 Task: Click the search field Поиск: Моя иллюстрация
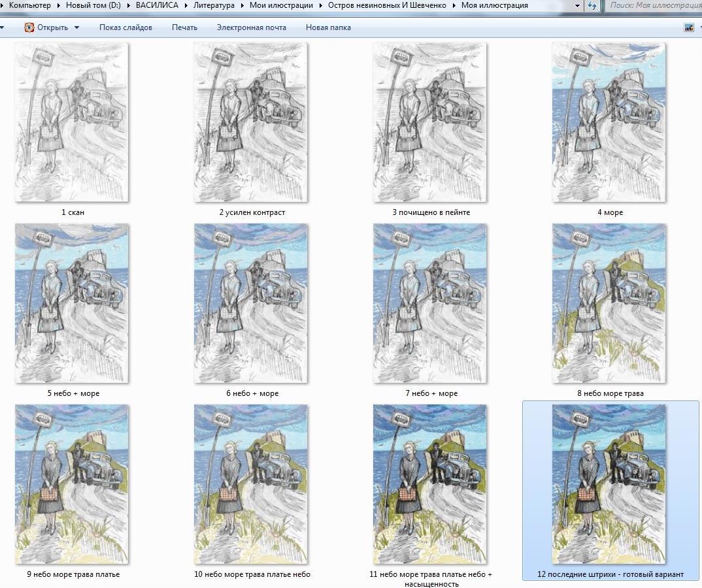pyautogui.click(x=654, y=5)
